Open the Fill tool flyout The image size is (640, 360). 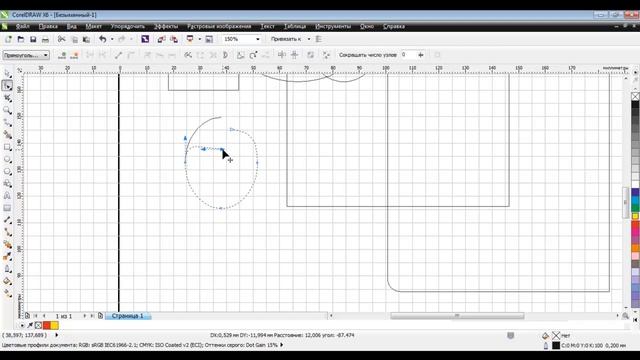[x=7, y=281]
